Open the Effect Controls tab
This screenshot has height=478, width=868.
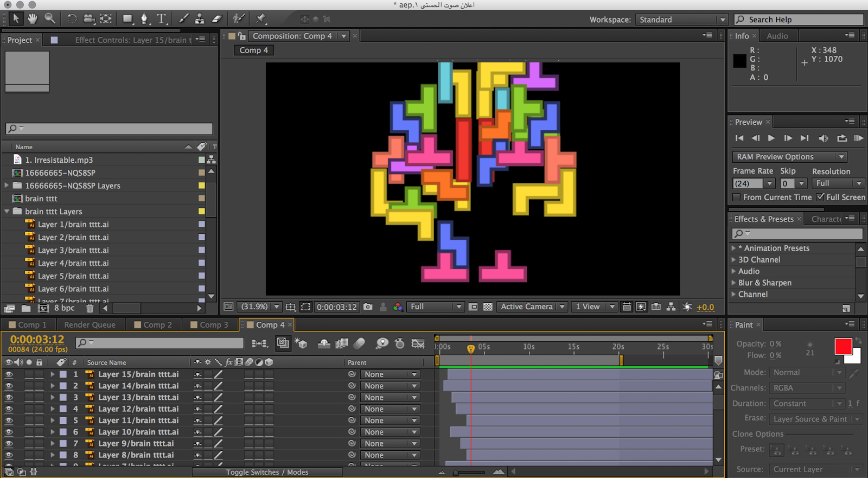pyautogui.click(x=133, y=40)
